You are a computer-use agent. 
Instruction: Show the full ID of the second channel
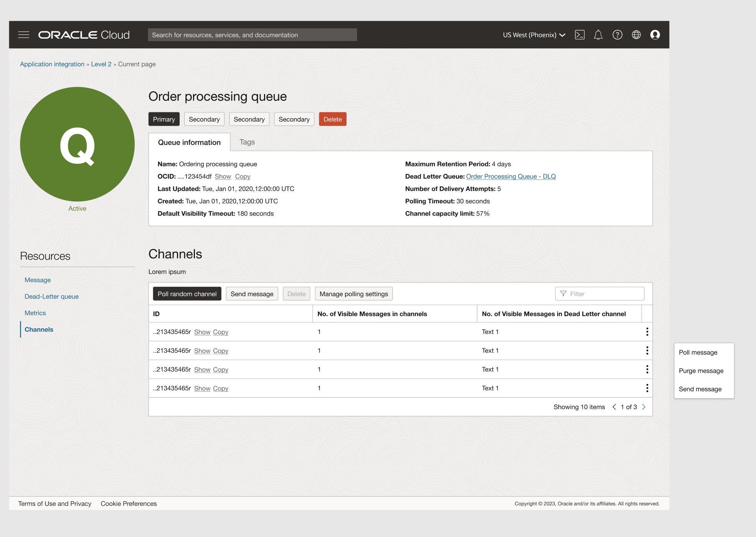coord(202,350)
